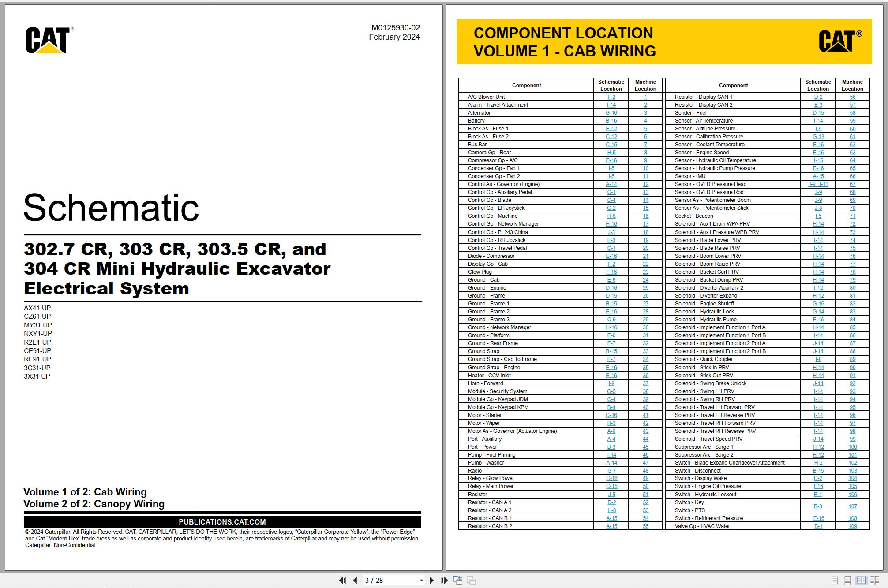Open schematic location F-2 for A/C Blower Unit
The image size is (888, 588).
(611, 97)
